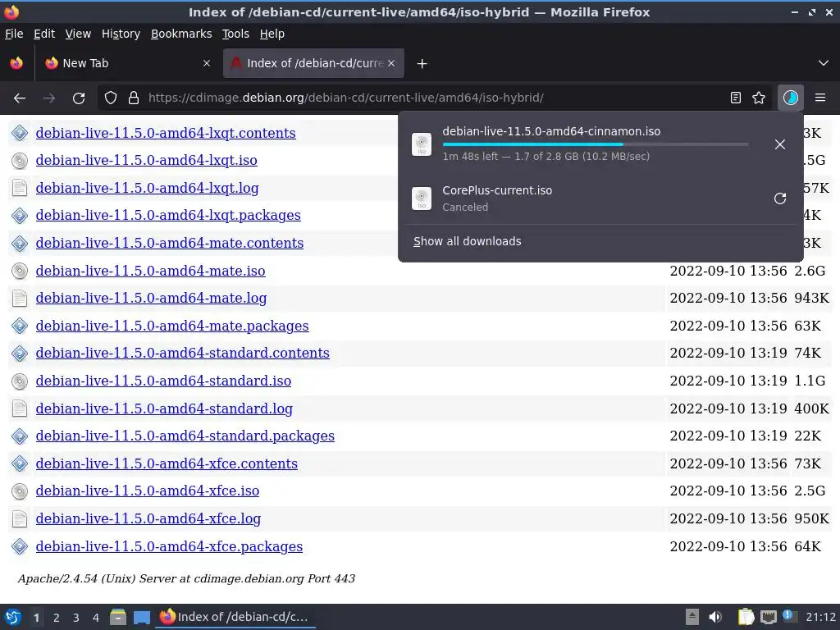Click the site security padlock icon
This screenshot has width=840, height=630.
tap(134, 98)
